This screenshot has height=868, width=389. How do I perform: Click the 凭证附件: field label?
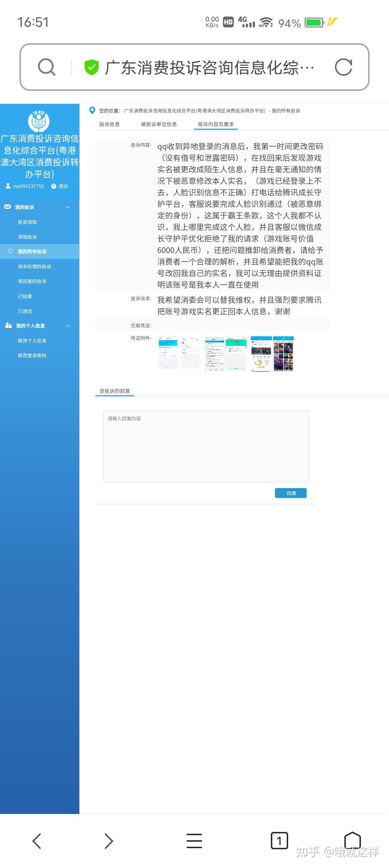[141, 338]
